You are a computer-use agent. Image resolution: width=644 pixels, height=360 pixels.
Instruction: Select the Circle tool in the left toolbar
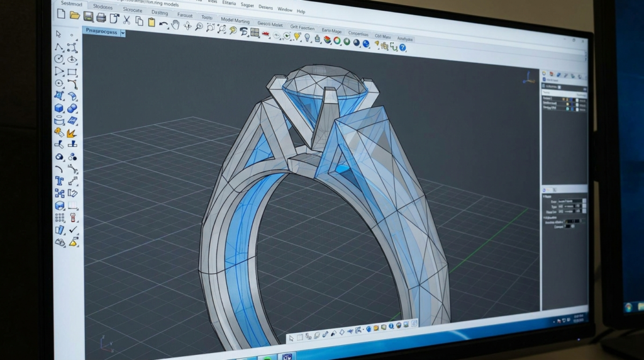58,59
